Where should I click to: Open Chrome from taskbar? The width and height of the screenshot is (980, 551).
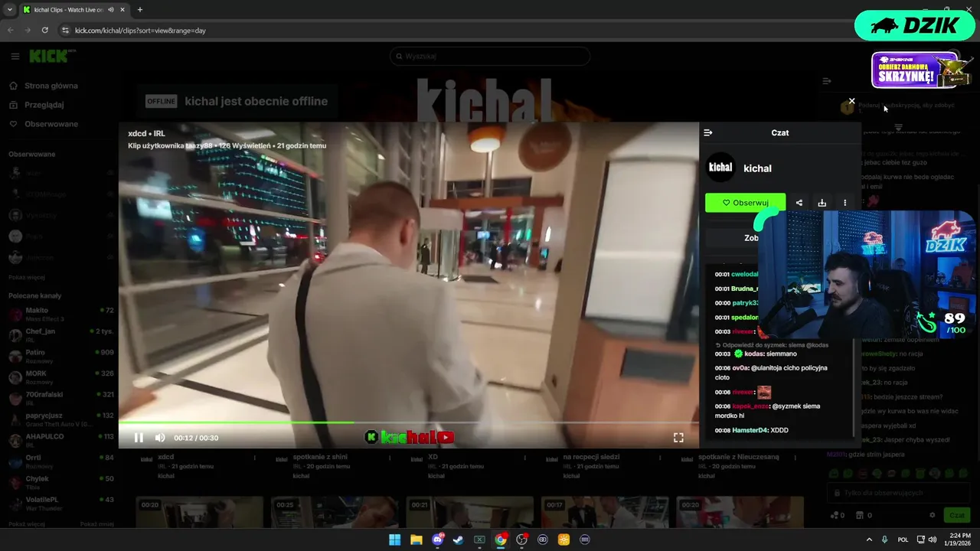point(500,540)
